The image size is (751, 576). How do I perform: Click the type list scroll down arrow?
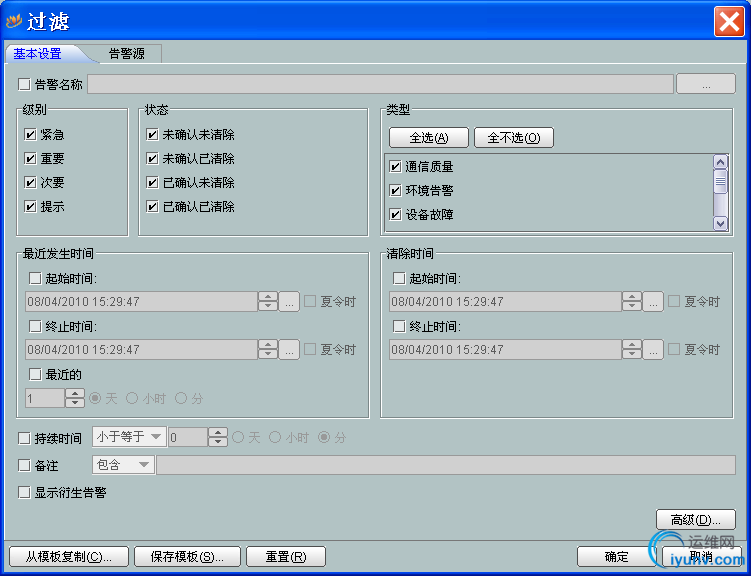click(x=720, y=223)
